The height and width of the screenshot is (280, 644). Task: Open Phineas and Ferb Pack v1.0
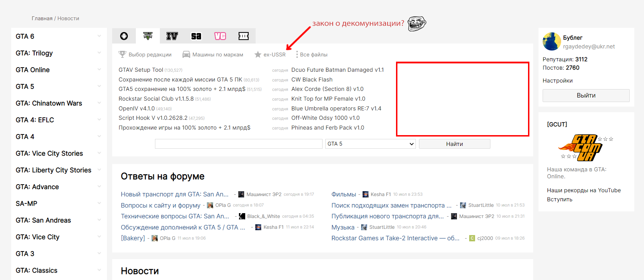pos(328,128)
